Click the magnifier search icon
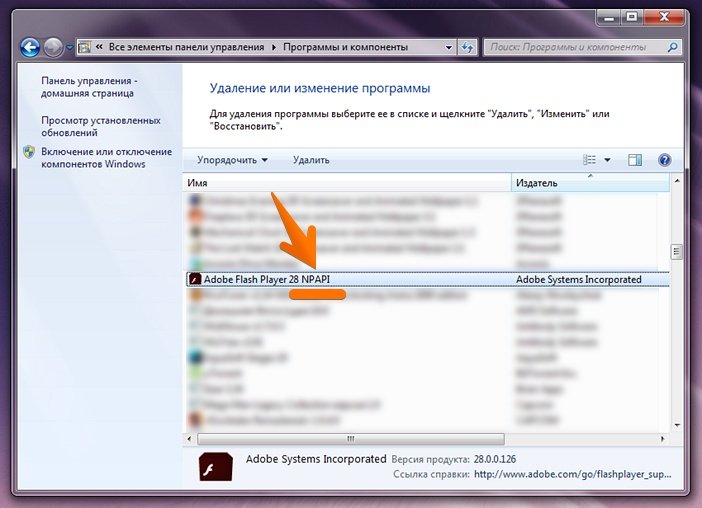Screen dimensions: 702x508 672,47
